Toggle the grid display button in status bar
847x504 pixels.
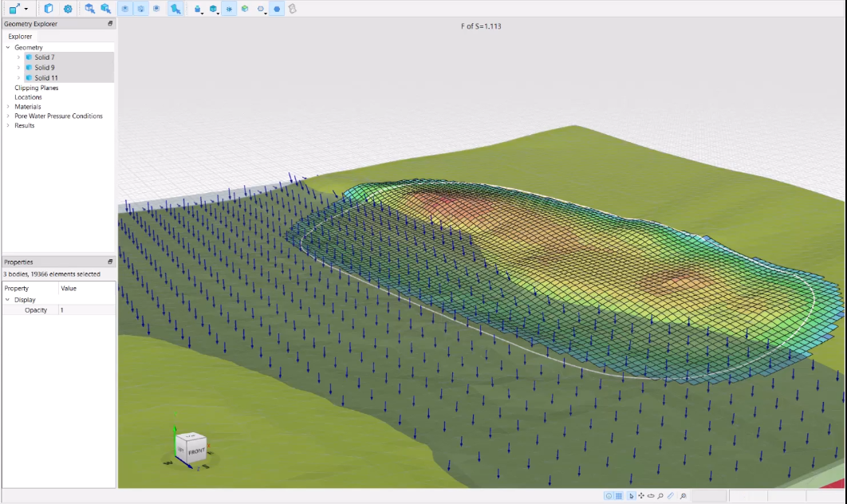click(x=619, y=496)
